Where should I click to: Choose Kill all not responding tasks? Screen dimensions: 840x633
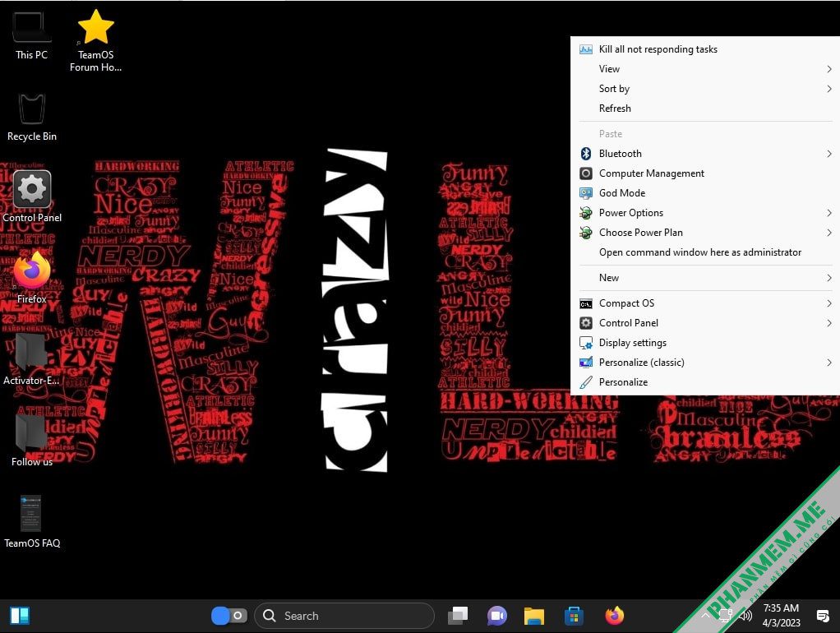658,49
